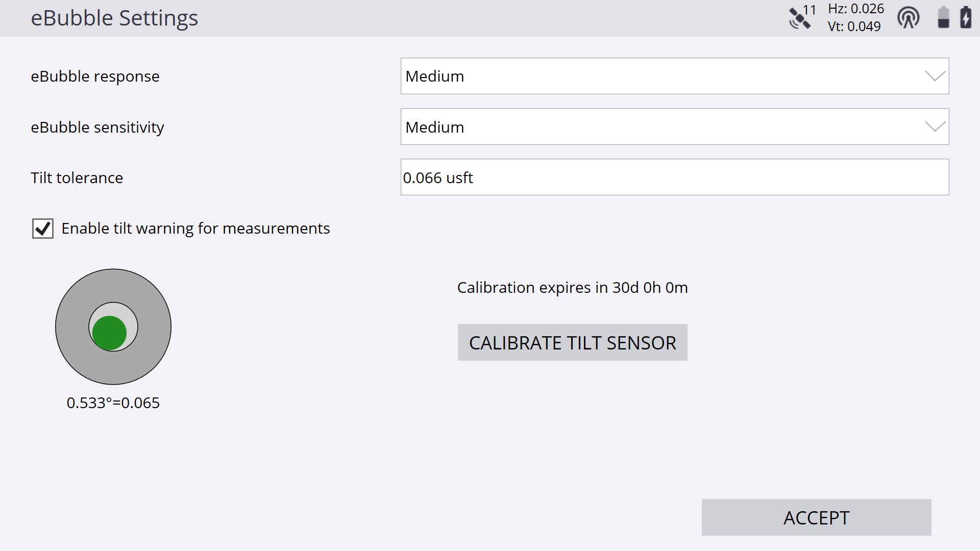Viewport: 980px width, 551px height.
Task: Open the eBubble response dropdown
Action: 675,76
